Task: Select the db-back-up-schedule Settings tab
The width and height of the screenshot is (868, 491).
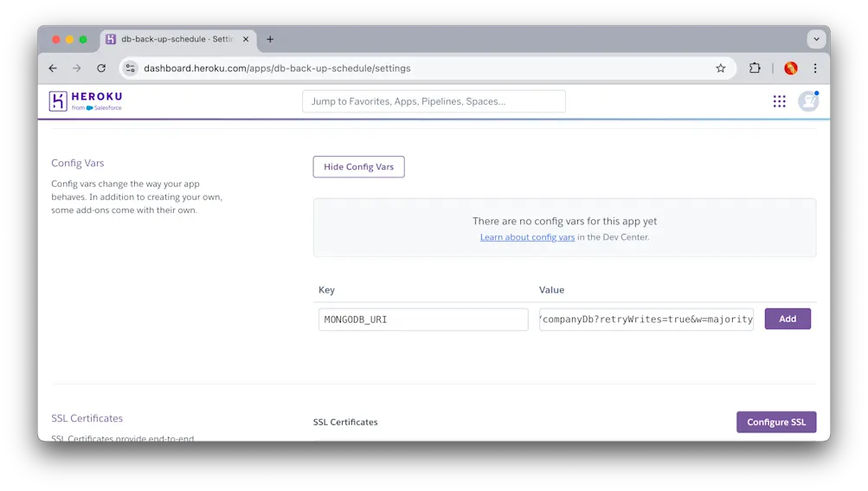Action: click(x=178, y=39)
